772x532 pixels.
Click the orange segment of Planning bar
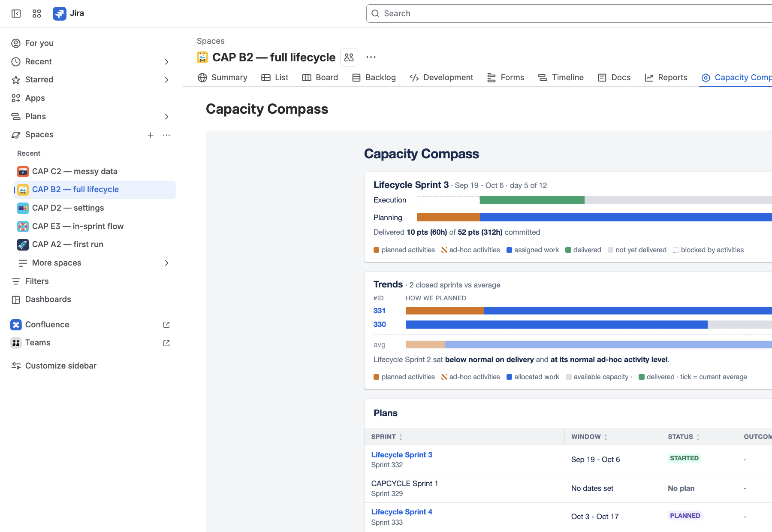click(448, 218)
